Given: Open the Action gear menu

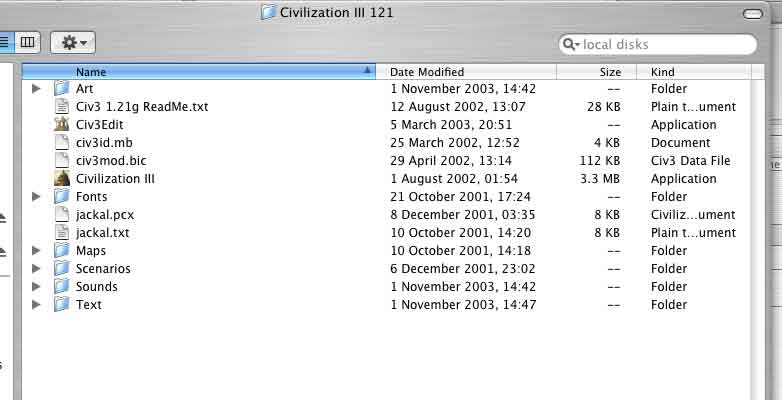Looking at the screenshot, I should point(73,43).
